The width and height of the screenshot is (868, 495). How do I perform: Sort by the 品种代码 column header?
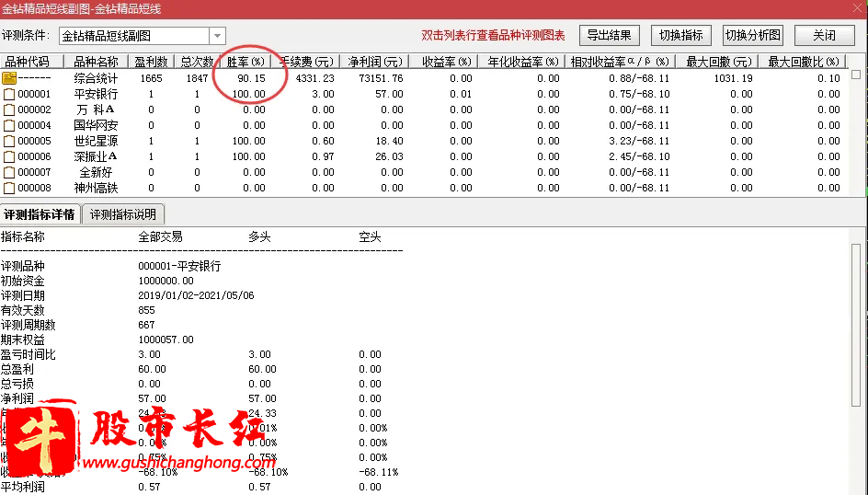click(31, 62)
